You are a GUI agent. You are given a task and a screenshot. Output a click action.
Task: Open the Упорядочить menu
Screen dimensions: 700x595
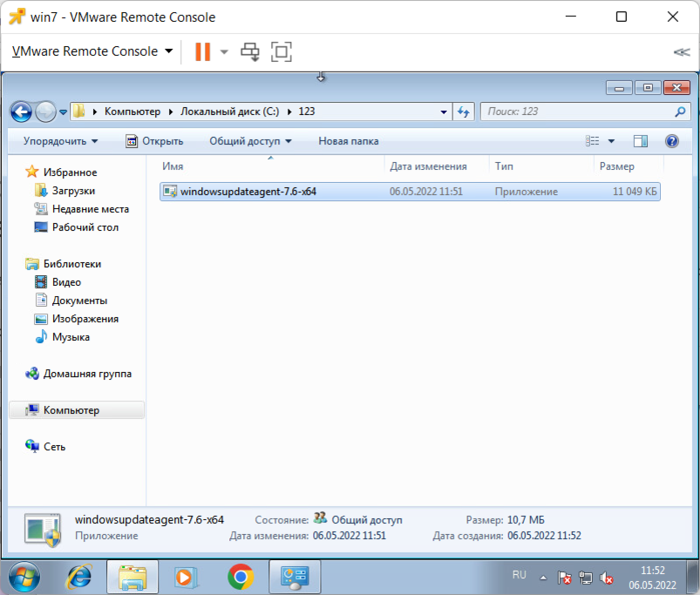click(60, 141)
